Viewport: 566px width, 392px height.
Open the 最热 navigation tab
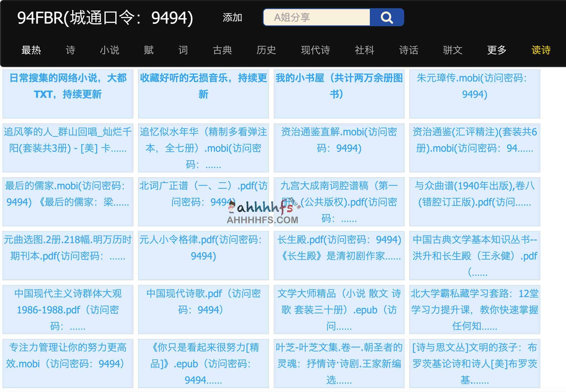(x=30, y=50)
